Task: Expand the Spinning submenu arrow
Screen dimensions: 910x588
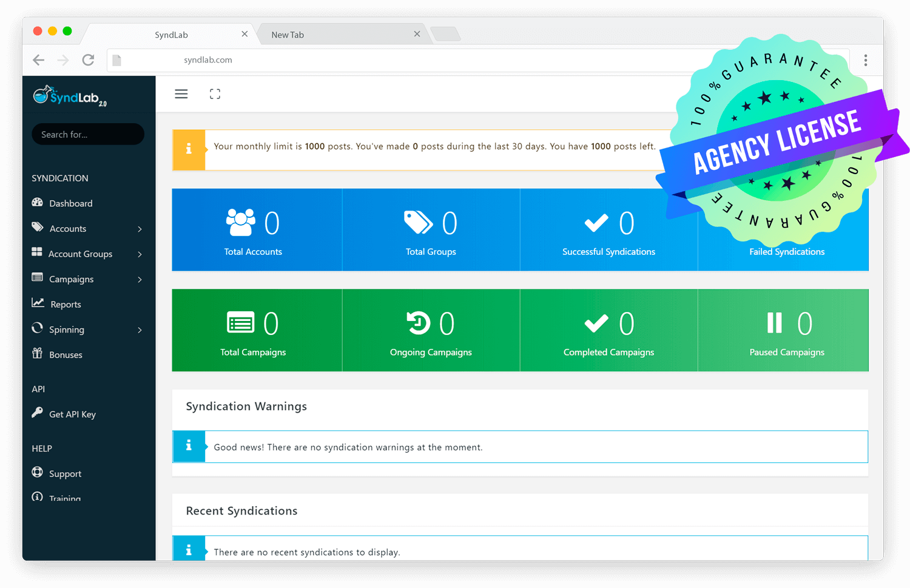Action: tap(140, 330)
